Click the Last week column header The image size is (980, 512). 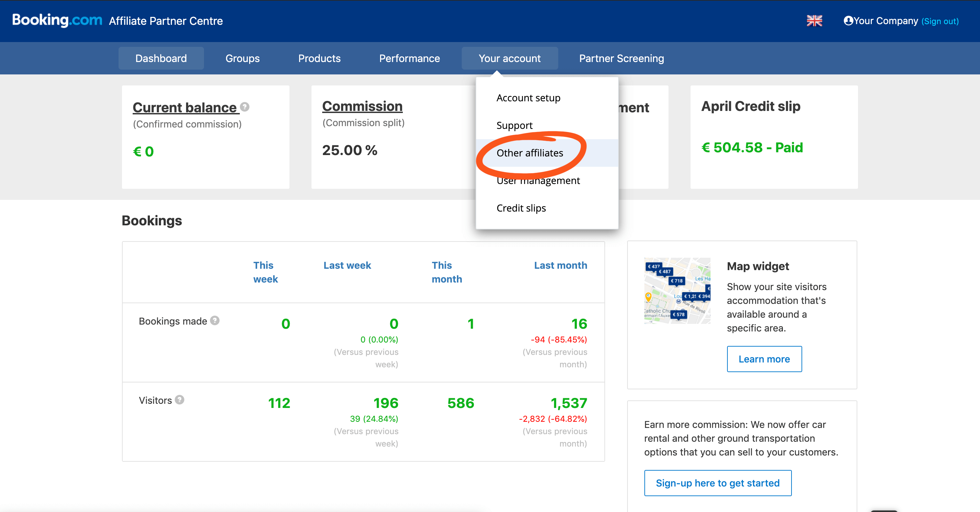[x=347, y=265]
